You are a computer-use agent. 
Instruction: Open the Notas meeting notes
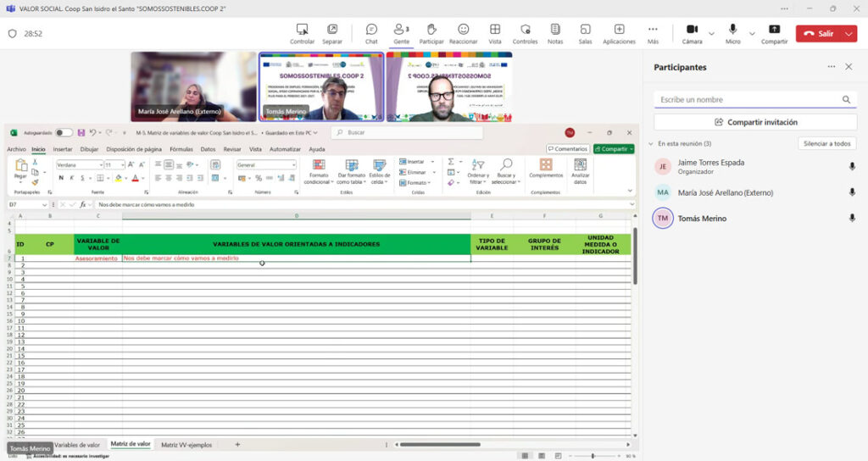pos(554,33)
